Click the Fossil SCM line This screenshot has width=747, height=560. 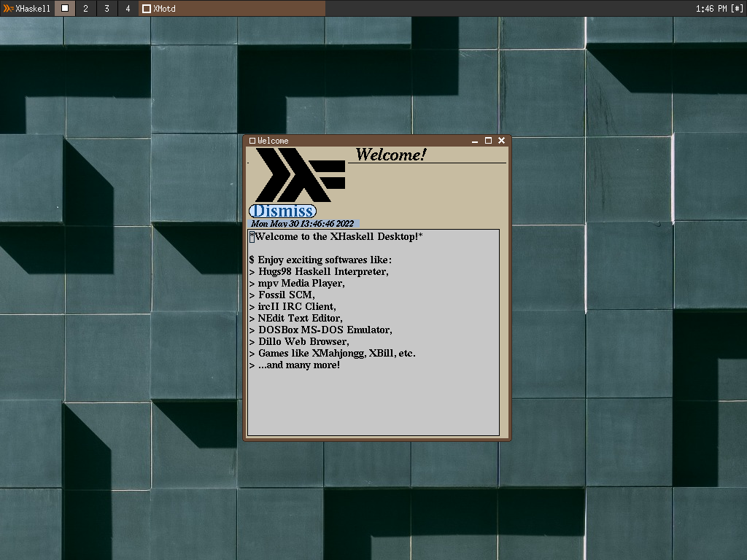click(x=282, y=295)
